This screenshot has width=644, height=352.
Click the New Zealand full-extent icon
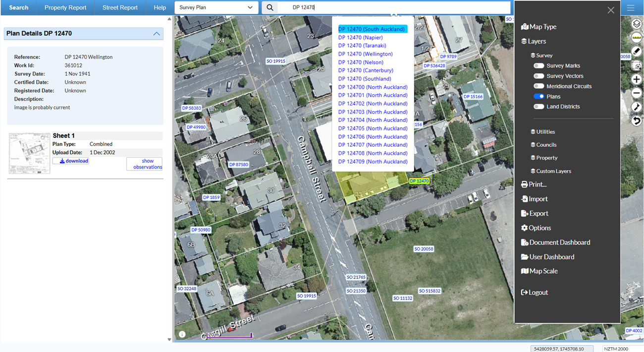tap(637, 107)
